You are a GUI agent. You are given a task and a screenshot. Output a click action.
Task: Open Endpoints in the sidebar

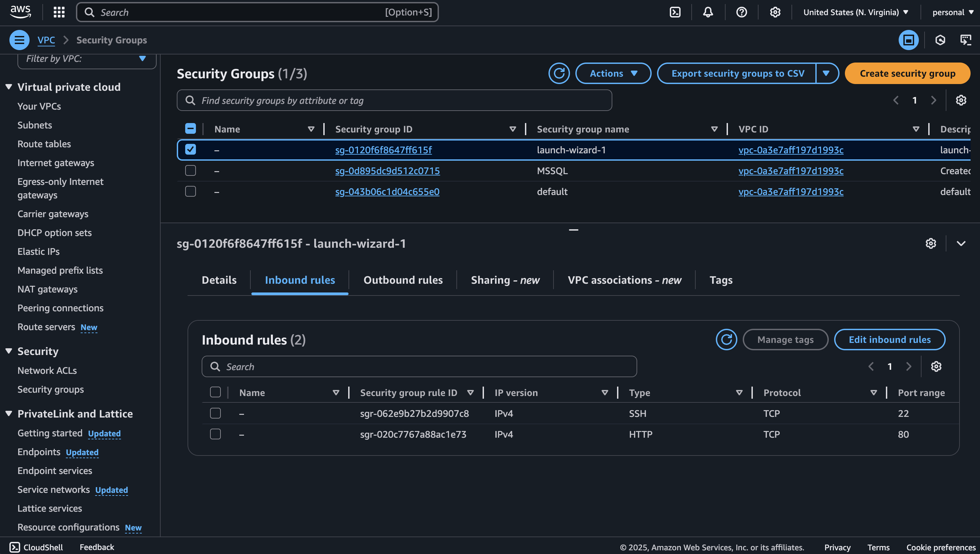point(39,452)
